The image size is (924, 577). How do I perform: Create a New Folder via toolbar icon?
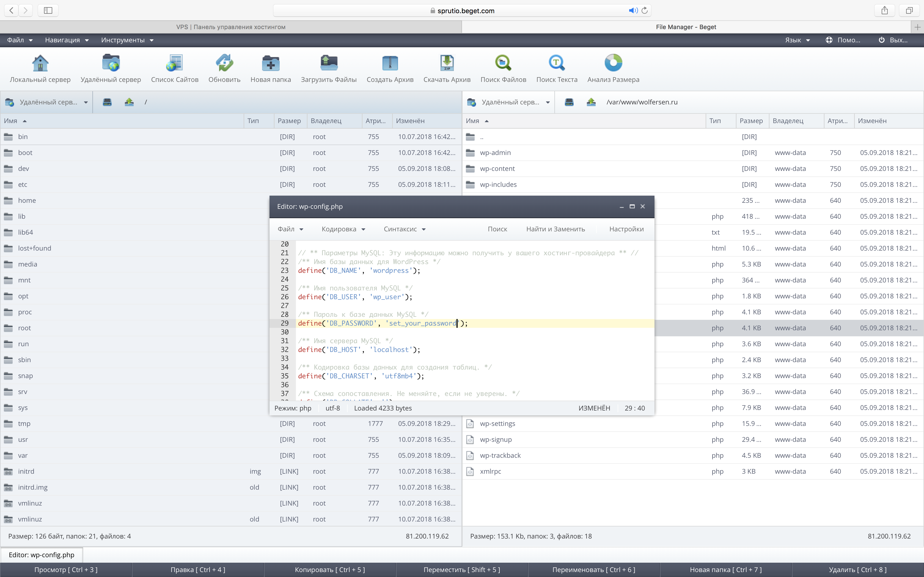270,63
